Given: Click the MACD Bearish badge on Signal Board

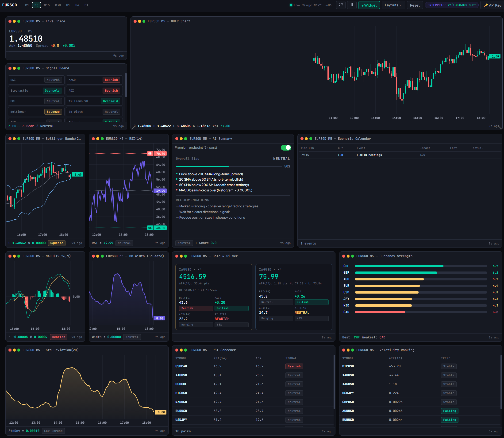Looking at the screenshot, I should click(x=112, y=80).
